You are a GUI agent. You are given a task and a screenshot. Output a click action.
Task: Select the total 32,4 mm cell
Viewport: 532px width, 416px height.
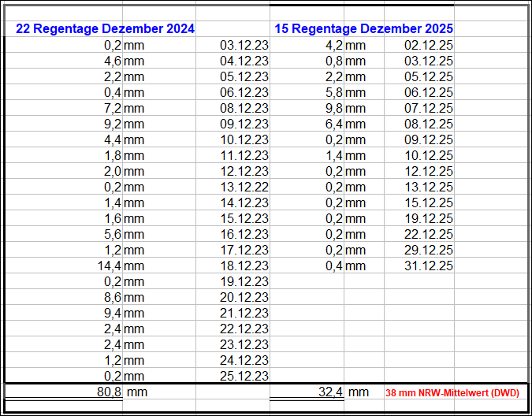329,392
